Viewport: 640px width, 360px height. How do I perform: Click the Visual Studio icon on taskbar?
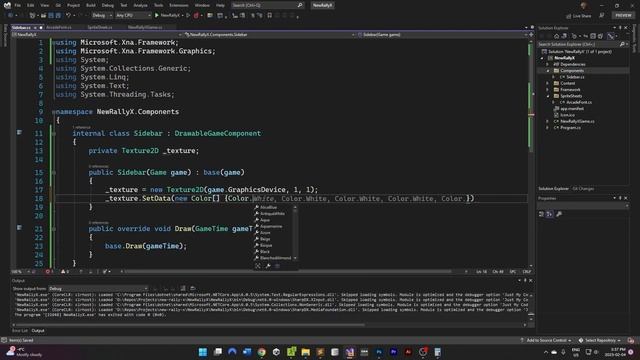pyautogui.click(x=350, y=352)
